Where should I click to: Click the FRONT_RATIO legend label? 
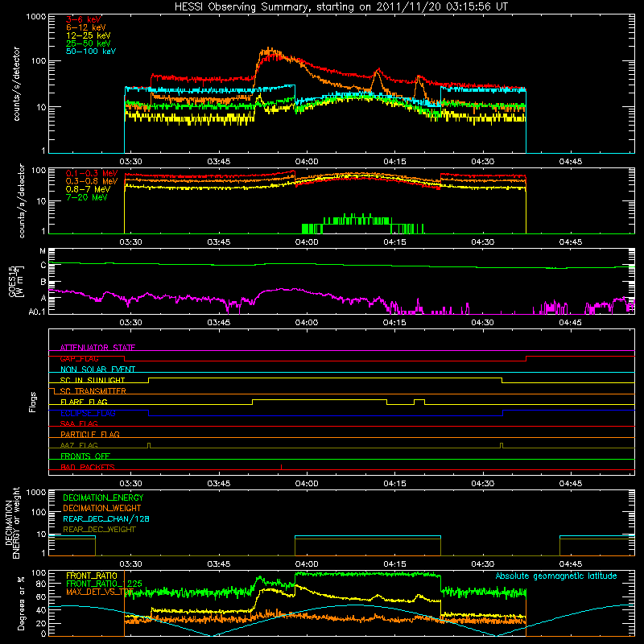click(92, 576)
